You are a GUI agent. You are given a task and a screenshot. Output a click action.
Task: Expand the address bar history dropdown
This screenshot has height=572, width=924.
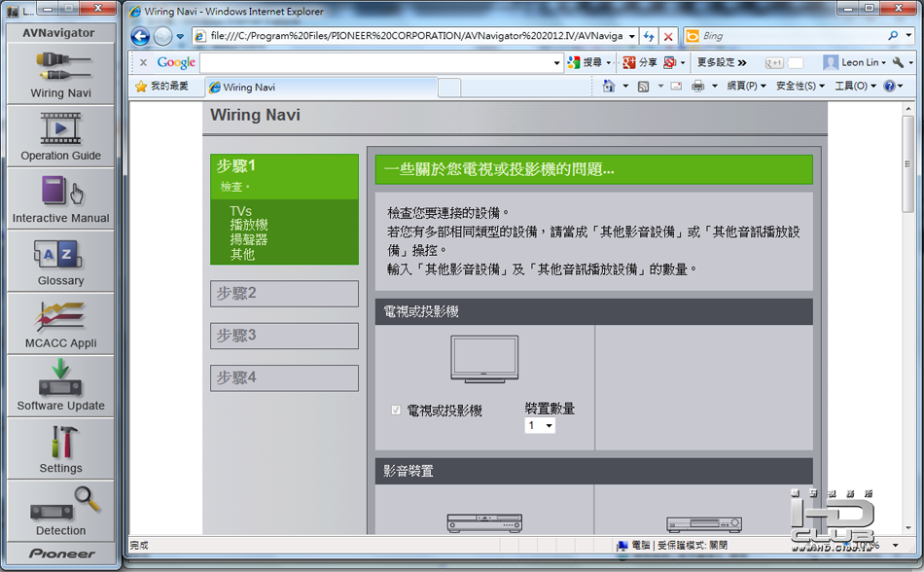click(631, 37)
